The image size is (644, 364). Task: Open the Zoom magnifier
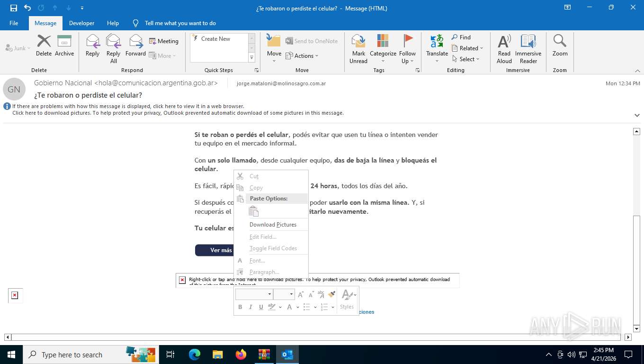point(560,45)
